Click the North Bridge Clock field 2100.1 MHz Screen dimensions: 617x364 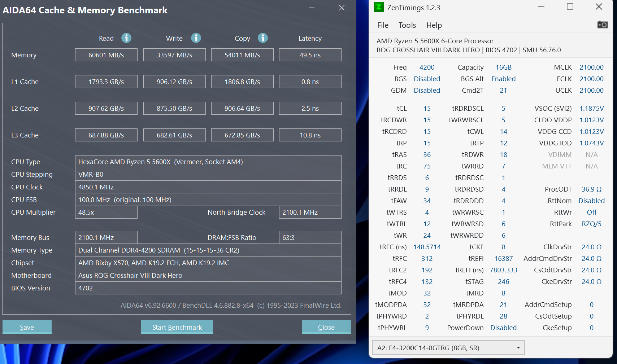pos(310,212)
